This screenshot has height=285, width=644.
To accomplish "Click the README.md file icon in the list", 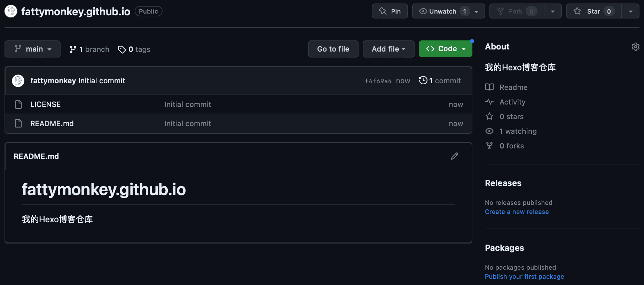I will 18,123.
